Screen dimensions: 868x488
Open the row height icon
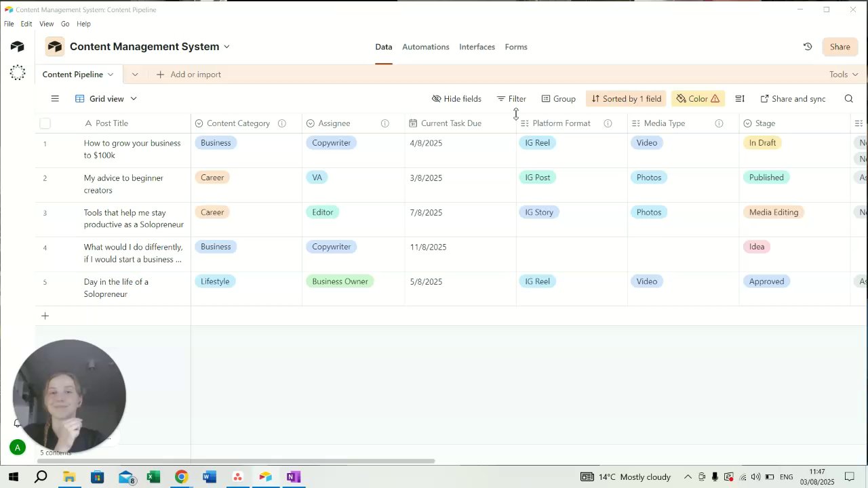(740, 99)
